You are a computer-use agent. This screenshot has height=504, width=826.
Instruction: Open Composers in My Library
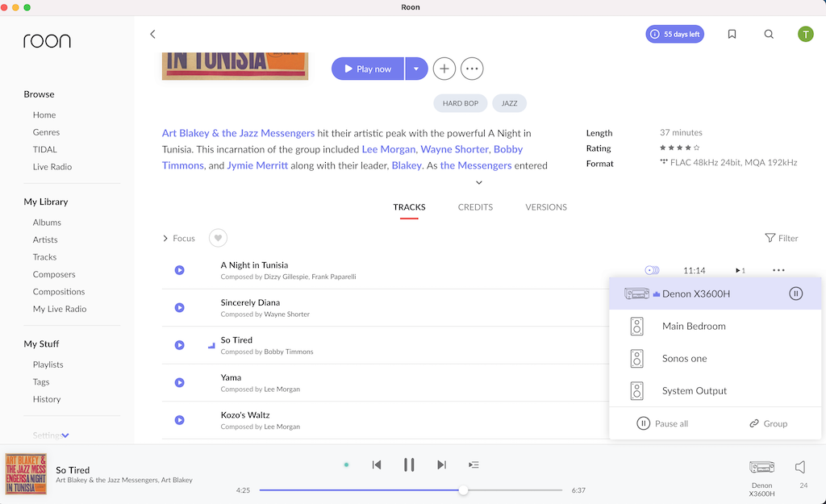pos(54,274)
